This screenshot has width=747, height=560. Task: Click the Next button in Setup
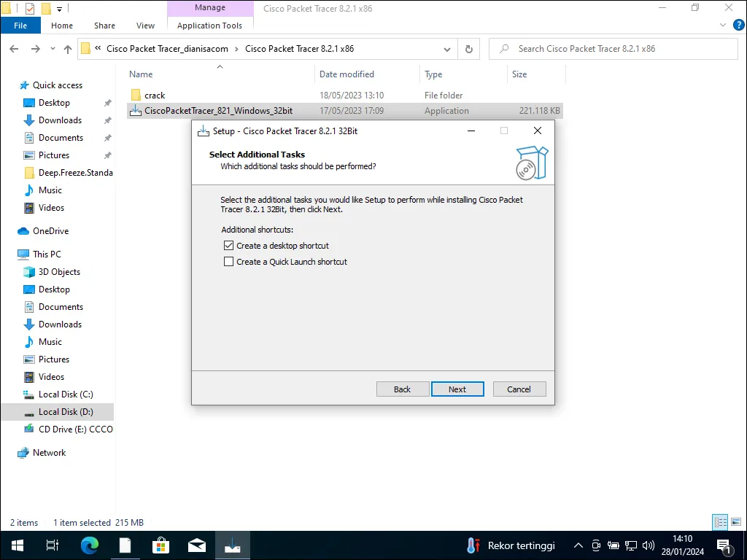tap(457, 389)
